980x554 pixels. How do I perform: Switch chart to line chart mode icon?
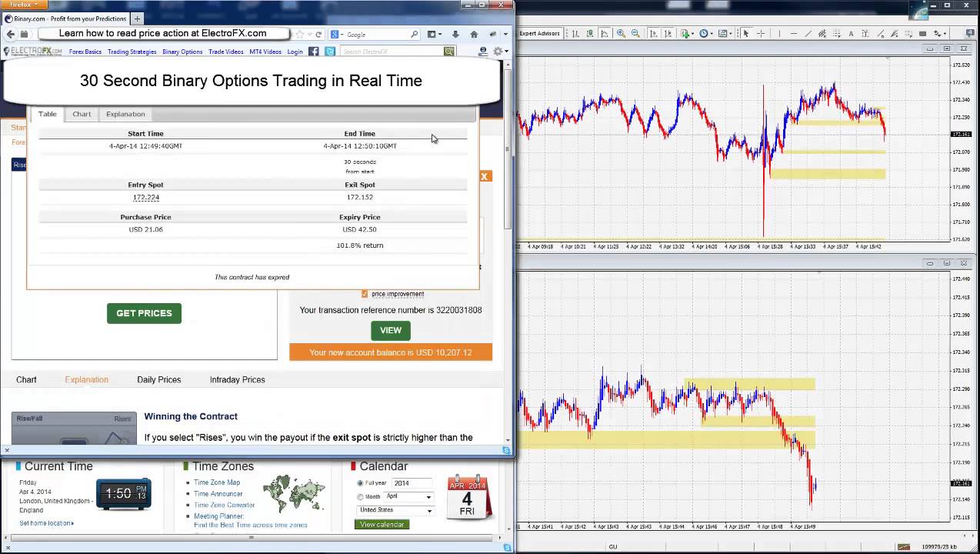coord(604,34)
